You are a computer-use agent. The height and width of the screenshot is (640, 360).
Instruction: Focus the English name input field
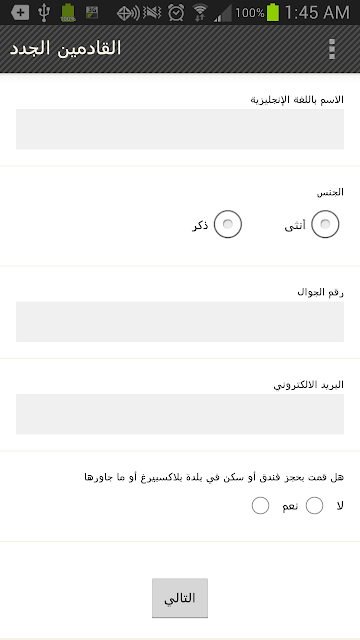pyautogui.click(x=180, y=129)
